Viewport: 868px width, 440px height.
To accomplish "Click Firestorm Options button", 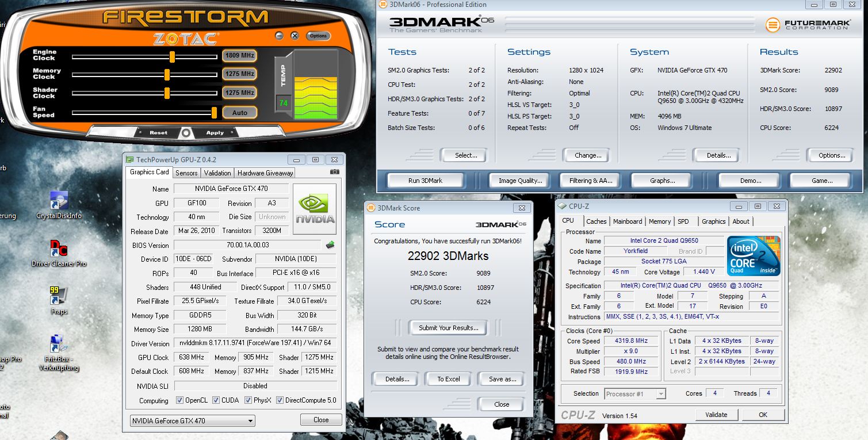I will click(318, 36).
